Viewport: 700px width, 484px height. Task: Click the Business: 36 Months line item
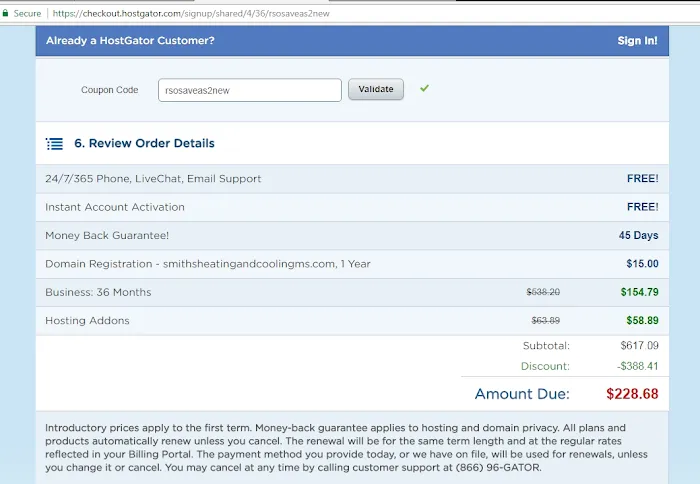(98, 292)
